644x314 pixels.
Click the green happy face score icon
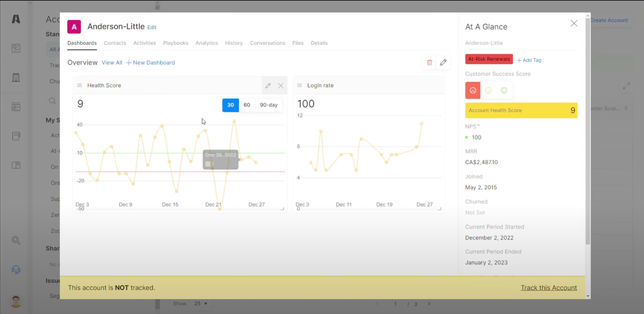click(503, 90)
